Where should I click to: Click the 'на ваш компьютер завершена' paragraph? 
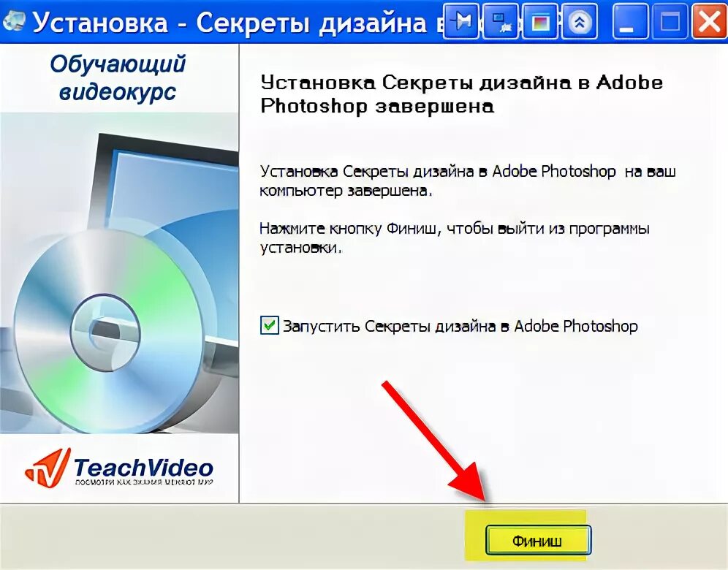pyautogui.click(x=468, y=180)
